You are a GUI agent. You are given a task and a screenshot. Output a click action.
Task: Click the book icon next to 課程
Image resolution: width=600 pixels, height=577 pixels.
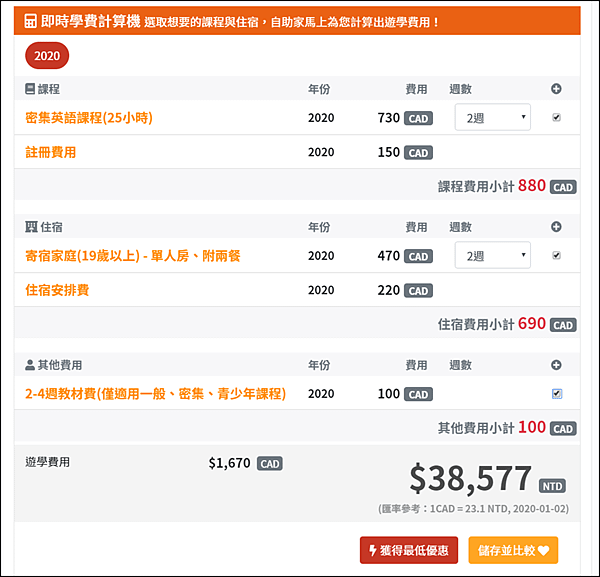(30, 89)
